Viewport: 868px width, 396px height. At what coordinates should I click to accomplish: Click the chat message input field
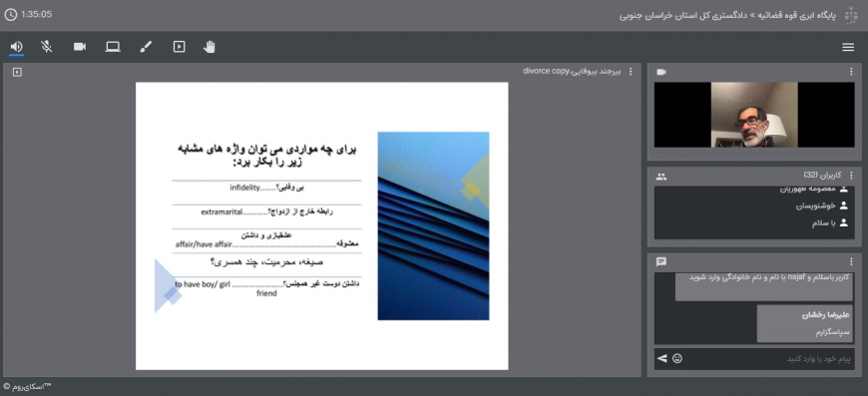(766, 359)
